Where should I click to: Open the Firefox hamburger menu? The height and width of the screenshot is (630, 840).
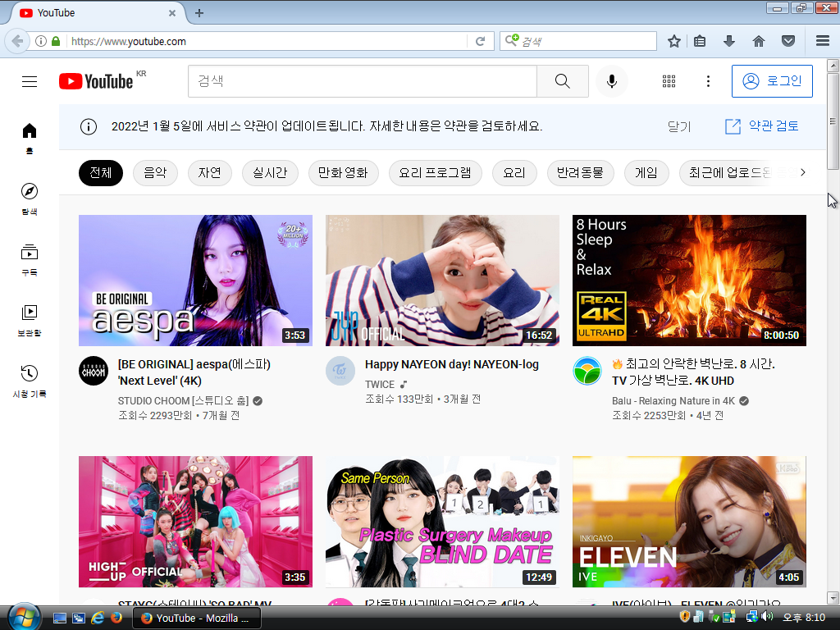(x=823, y=41)
